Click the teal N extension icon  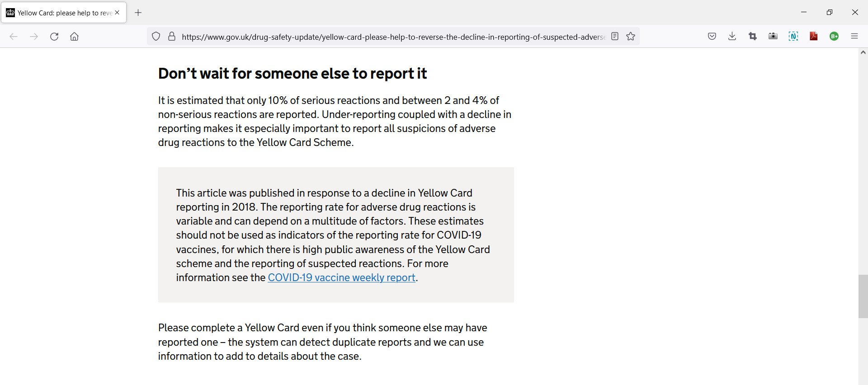coord(793,37)
